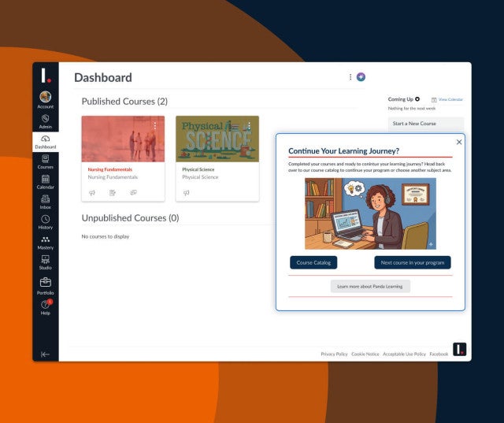Collapse the global navigation sidebar
Screen dimensions: 504x423
click(x=46, y=354)
